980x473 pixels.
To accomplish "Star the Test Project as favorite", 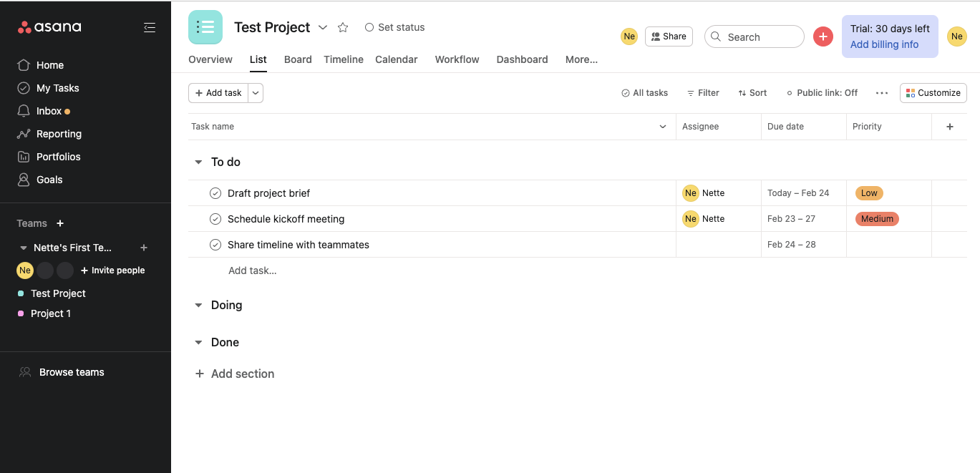I will [343, 27].
